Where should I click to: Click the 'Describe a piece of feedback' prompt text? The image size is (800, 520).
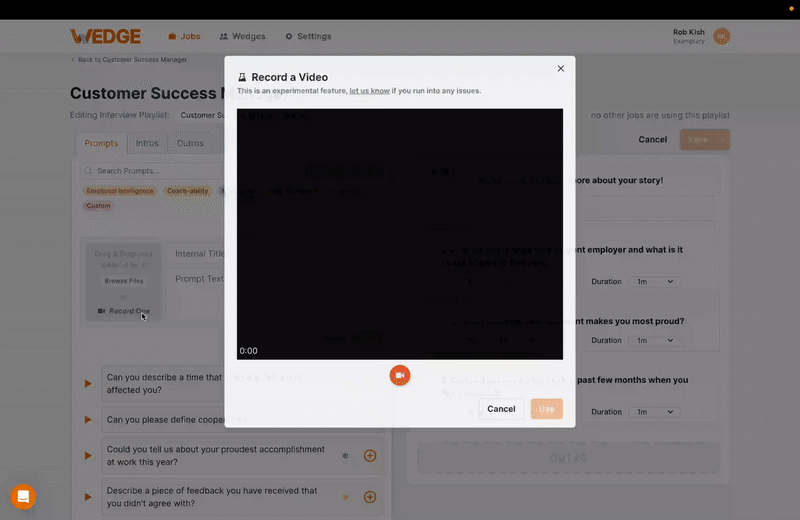[x=212, y=497]
